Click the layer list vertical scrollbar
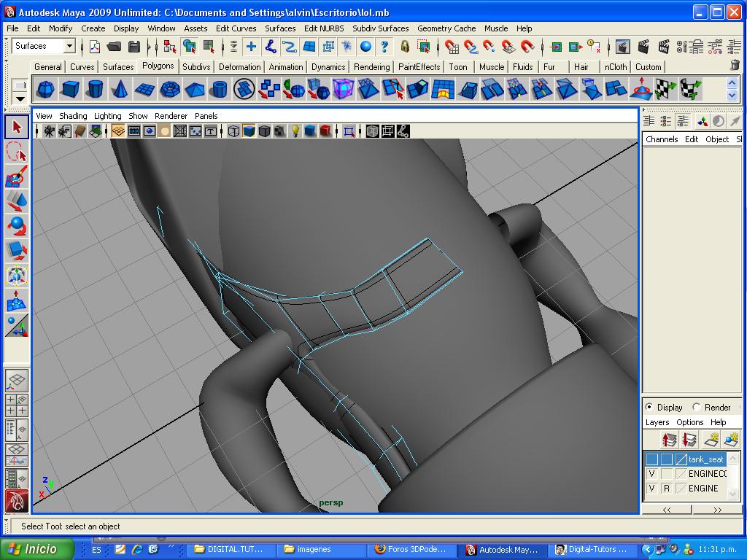 (733, 476)
